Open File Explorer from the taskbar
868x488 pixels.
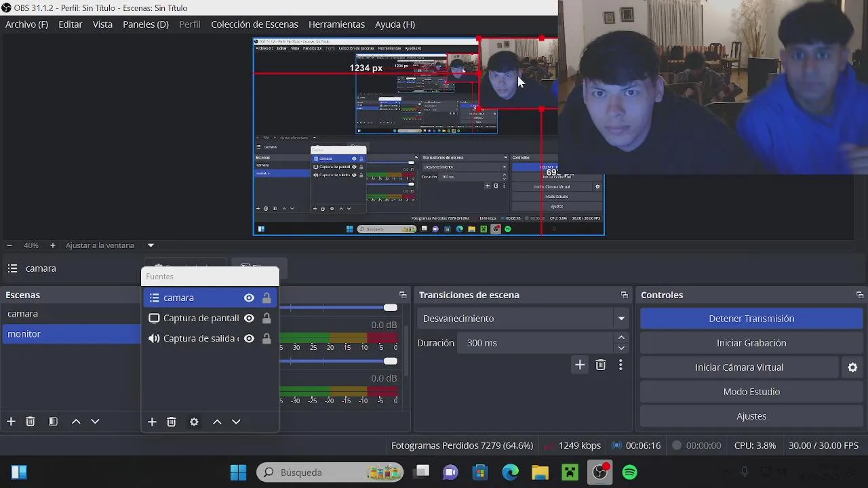[540, 472]
